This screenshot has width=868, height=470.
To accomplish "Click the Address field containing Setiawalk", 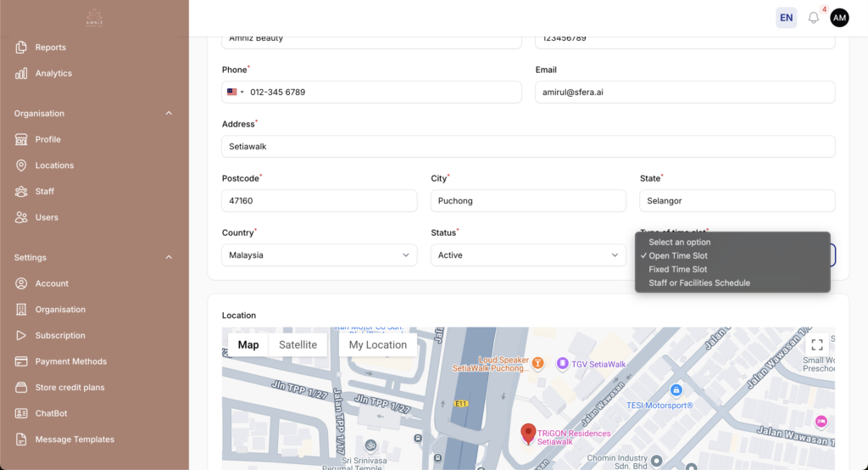I will pos(528,147).
